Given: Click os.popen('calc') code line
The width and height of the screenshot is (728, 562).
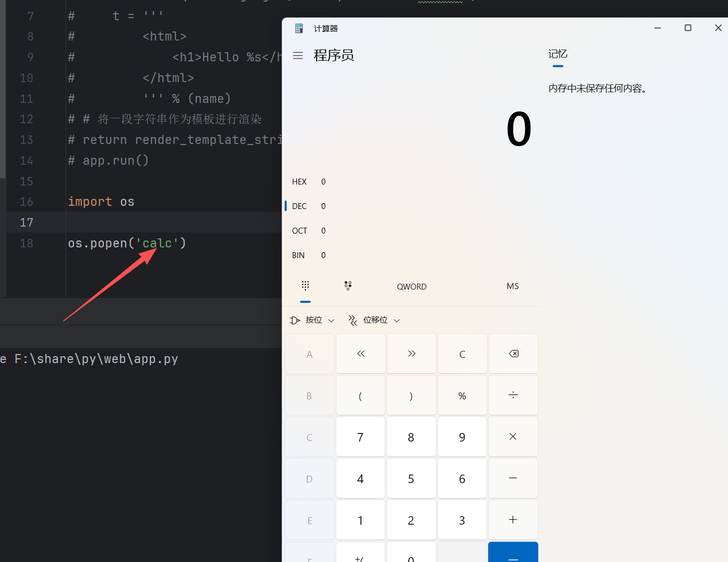Looking at the screenshot, I should click(x=127, y=243).
